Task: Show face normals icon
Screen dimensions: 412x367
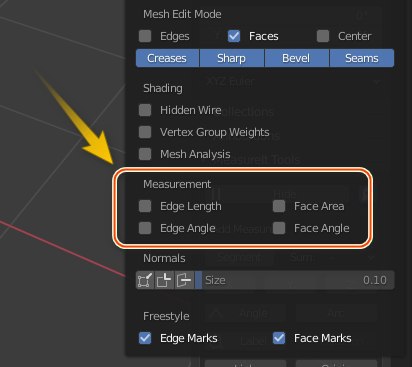Action: click(x=184, y=280)
